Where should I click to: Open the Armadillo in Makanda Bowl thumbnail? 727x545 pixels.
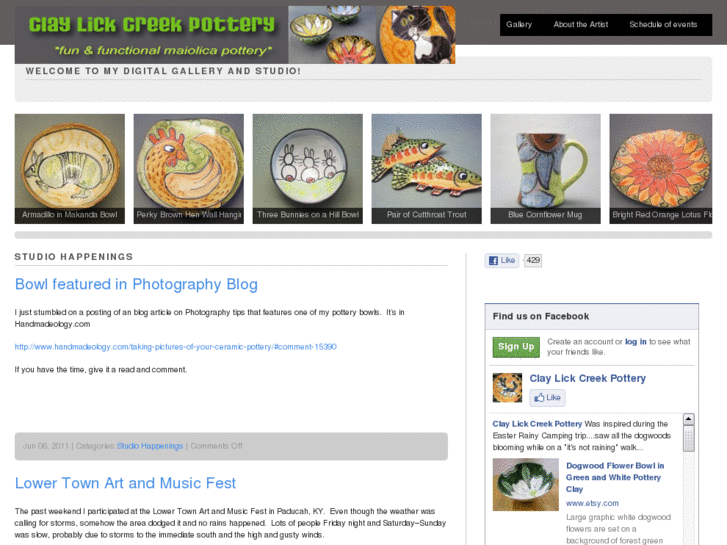pos(70,169)
